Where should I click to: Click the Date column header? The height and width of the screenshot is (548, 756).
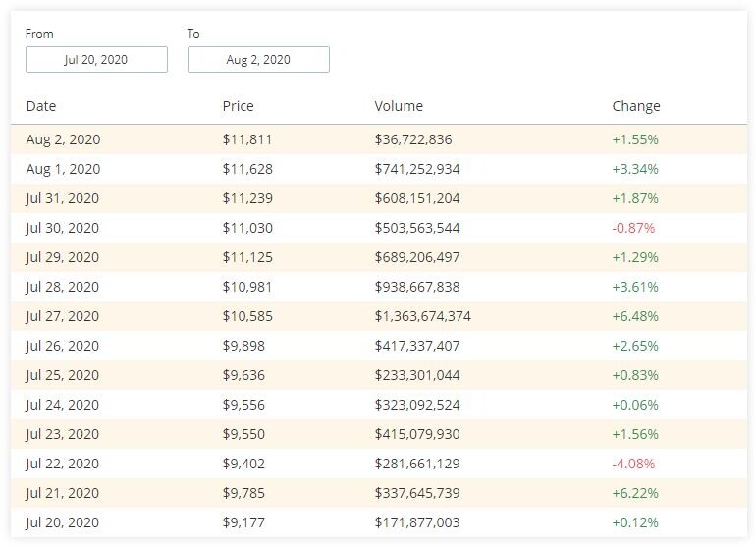(41, 106)
